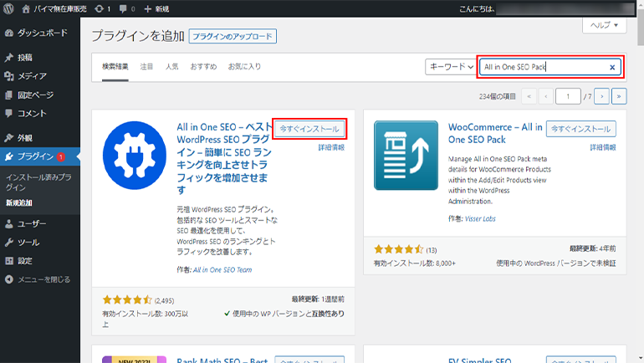Viewport: 644px width, 363px height.
Task: Open the WordPress logo menu
Action: tap(8, 8)
